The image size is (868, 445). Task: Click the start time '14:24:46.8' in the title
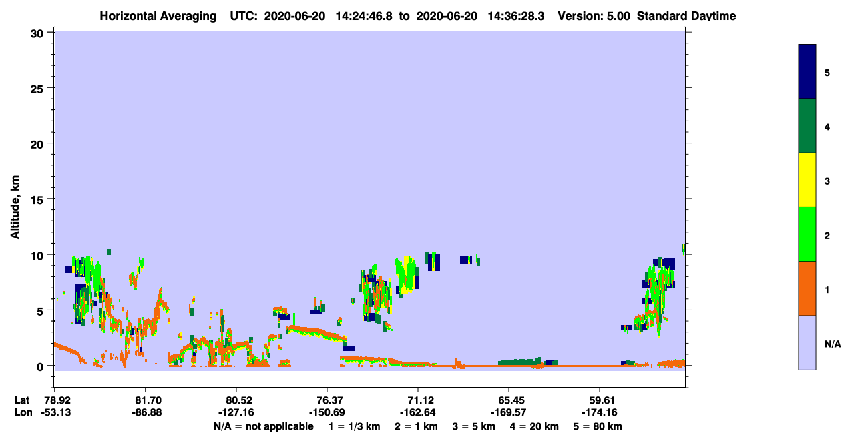[x=363, y=16]
